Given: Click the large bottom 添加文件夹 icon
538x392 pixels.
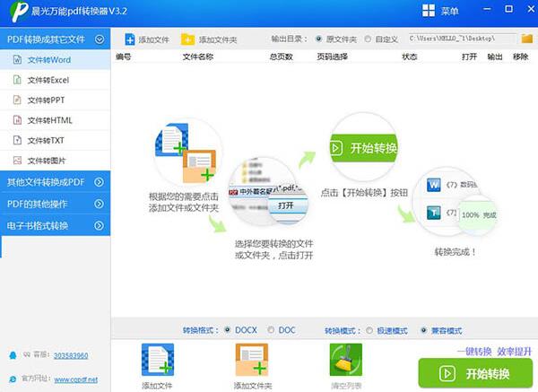Looking at the screenshot, I should 252,360.
